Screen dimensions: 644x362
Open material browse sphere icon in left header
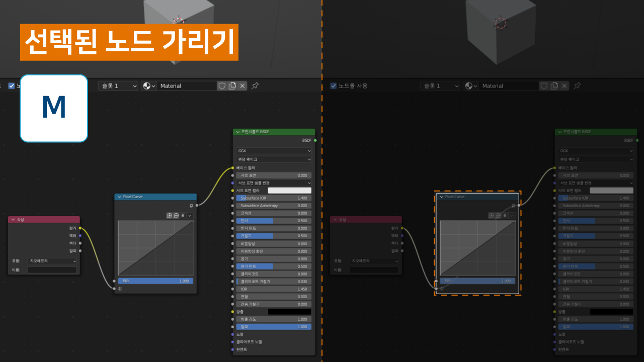tap(149, 86)
